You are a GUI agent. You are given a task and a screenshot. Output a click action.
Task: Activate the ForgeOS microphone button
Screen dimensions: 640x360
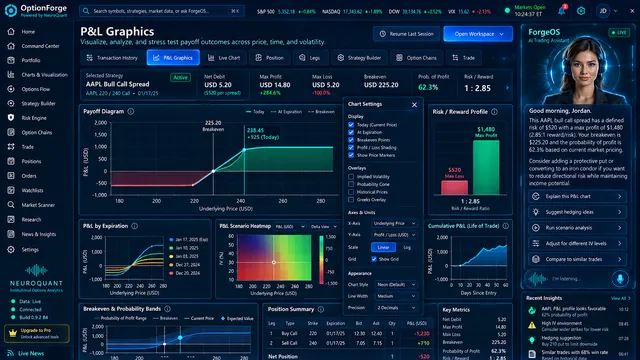point(620,279)
